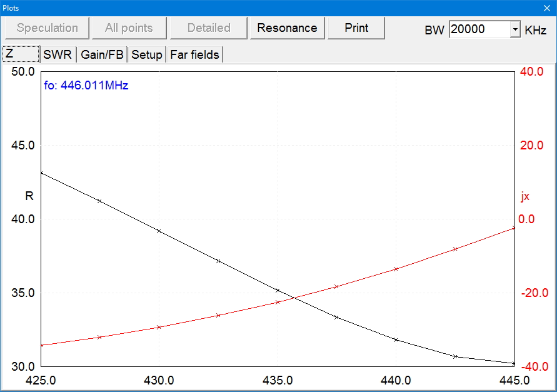This screenshot has width=557, height=392.
Task: Switch to the SWR tab
Action: pyautogui.click(x=58, y=55)
